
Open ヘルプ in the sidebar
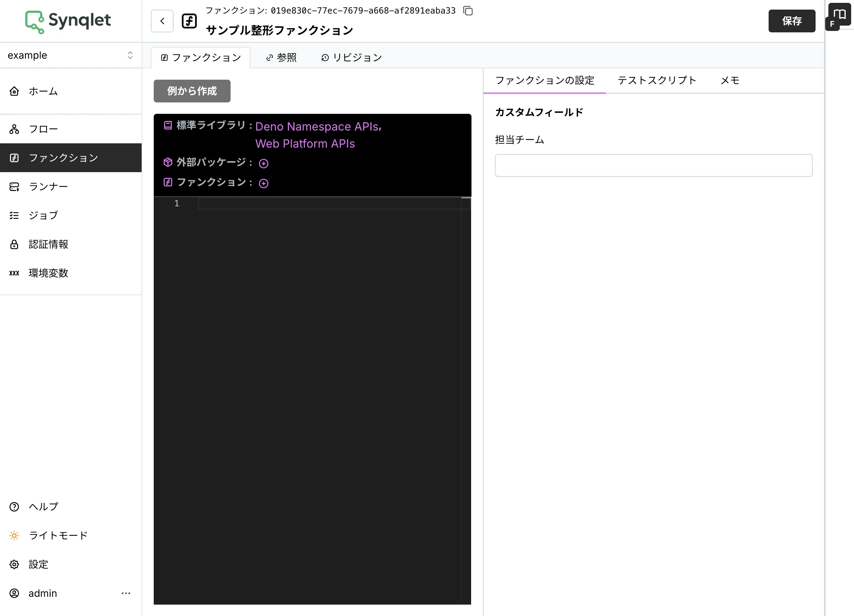pos(71,507)
